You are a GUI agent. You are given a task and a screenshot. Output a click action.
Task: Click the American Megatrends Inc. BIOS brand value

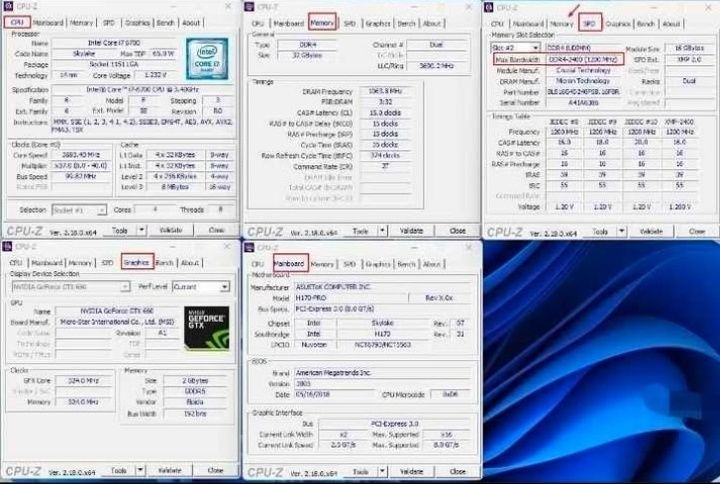tap(383, 373)
